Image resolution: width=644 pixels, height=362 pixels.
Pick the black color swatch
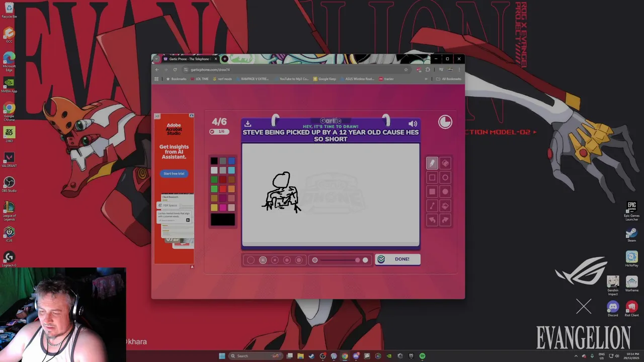[x=214, y=161]
